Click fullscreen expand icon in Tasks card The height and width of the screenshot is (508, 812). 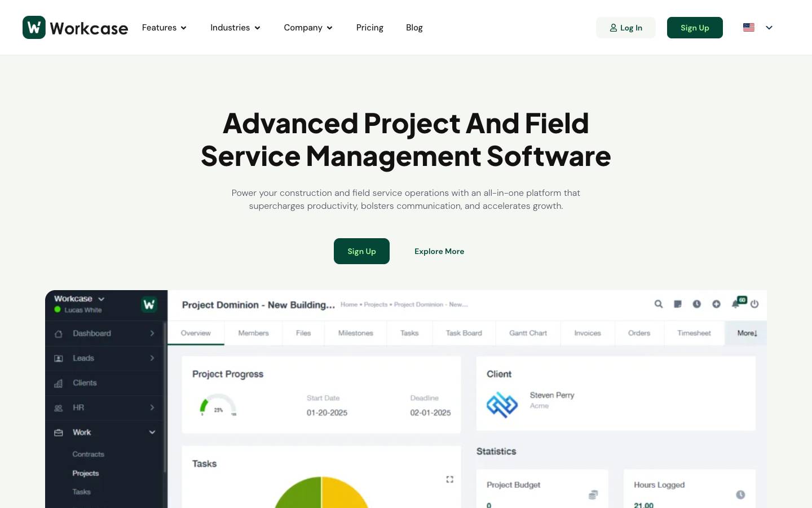point(450,479)
